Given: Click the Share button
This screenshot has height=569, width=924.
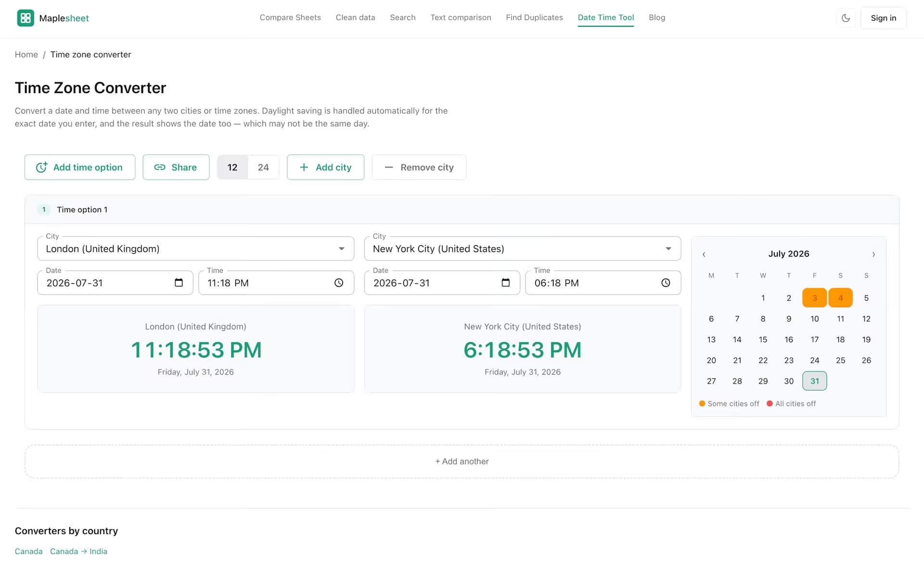Looking at the screenshot, I should click(176, 167).
